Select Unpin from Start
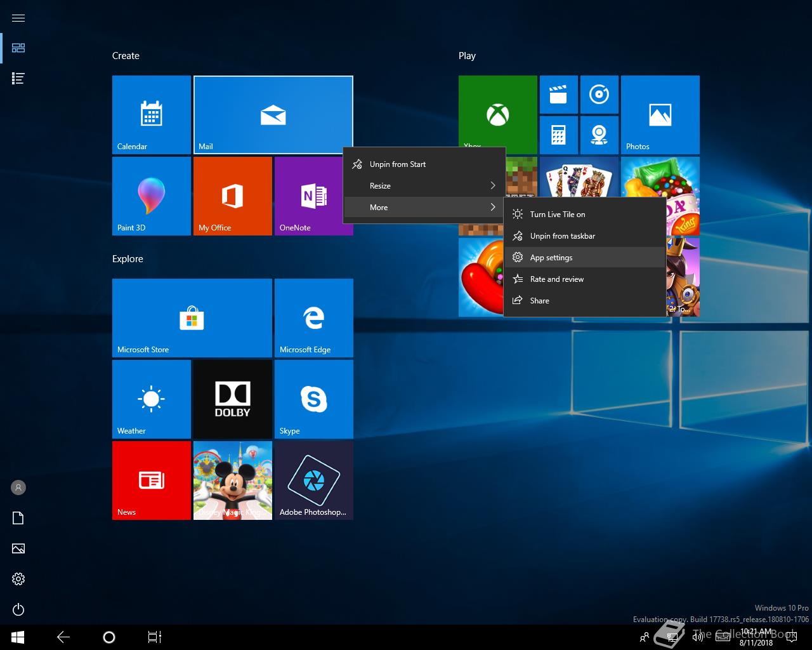This screenshot has width=812, height=650. 424,164
